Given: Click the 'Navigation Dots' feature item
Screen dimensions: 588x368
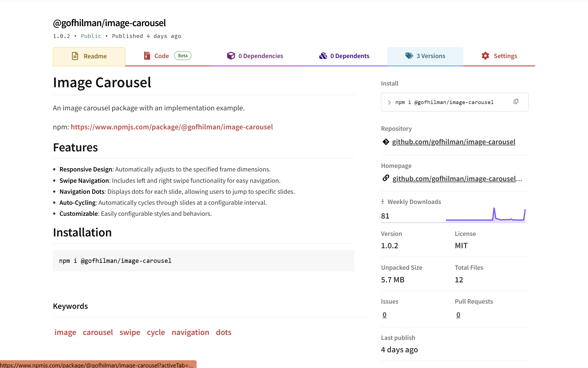Looking at the screenshot, I should coord(177,192).
